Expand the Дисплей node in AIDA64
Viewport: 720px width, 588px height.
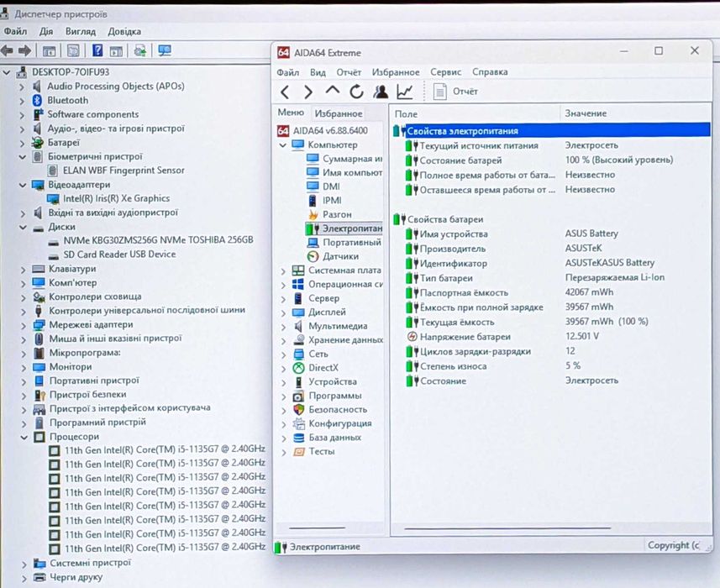pyautogui.click(x=283, y=312)
